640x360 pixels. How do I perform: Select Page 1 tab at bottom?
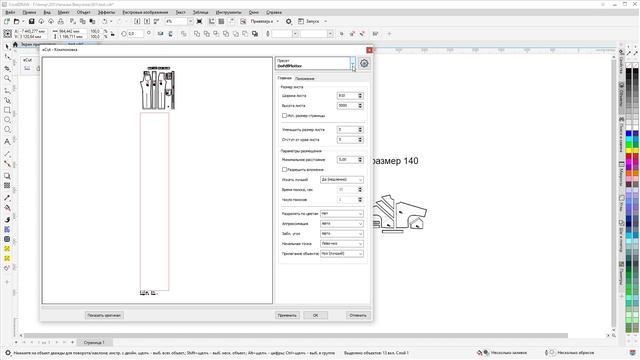tap(94, 342)
